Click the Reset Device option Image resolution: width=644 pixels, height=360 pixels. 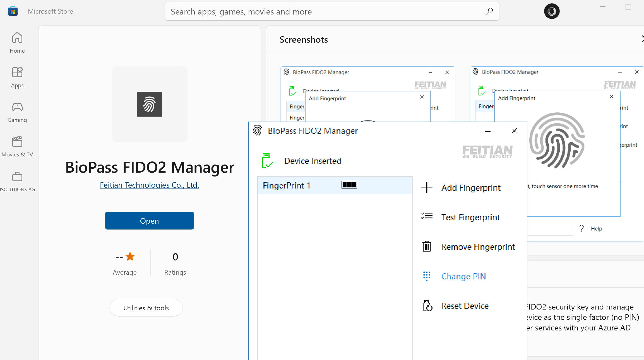pyautogui.click(x=465, y=306)
